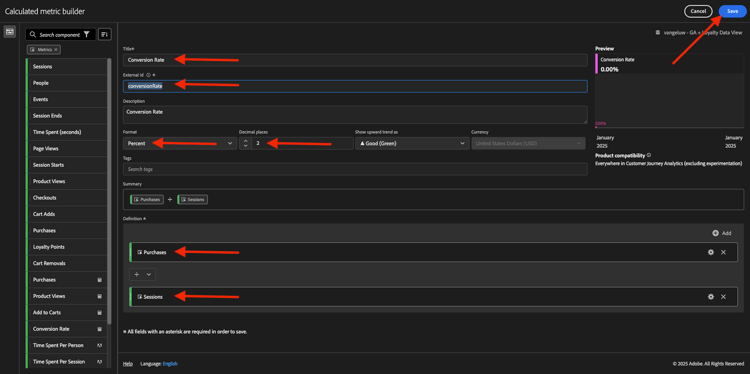Increase the Decimal places stepper

tap(245, 141)
